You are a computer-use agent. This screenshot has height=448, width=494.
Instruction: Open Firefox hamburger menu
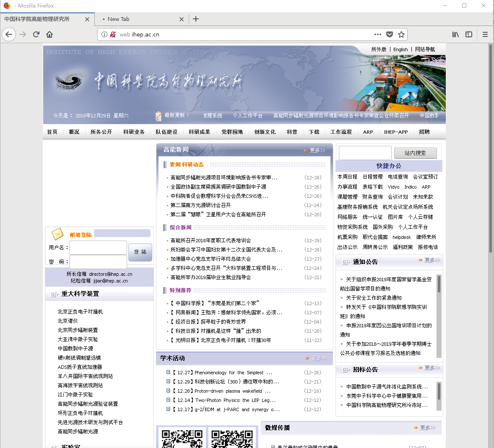tap(485, 34)
